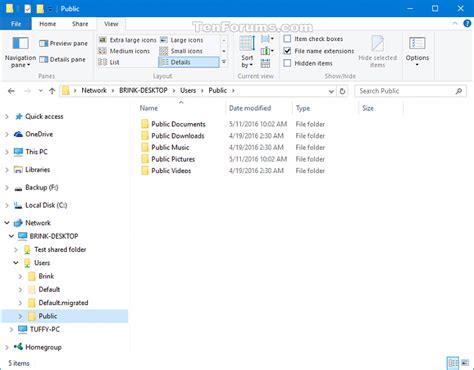Go back with the Back arrow

pyautogui.click(x=11, y=91)
